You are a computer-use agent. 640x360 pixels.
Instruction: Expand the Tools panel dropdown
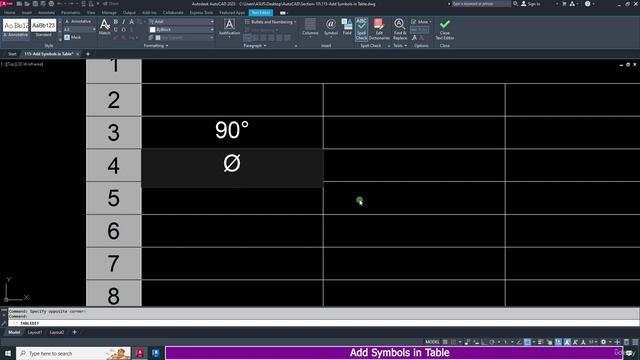click(x=400, y=46)
